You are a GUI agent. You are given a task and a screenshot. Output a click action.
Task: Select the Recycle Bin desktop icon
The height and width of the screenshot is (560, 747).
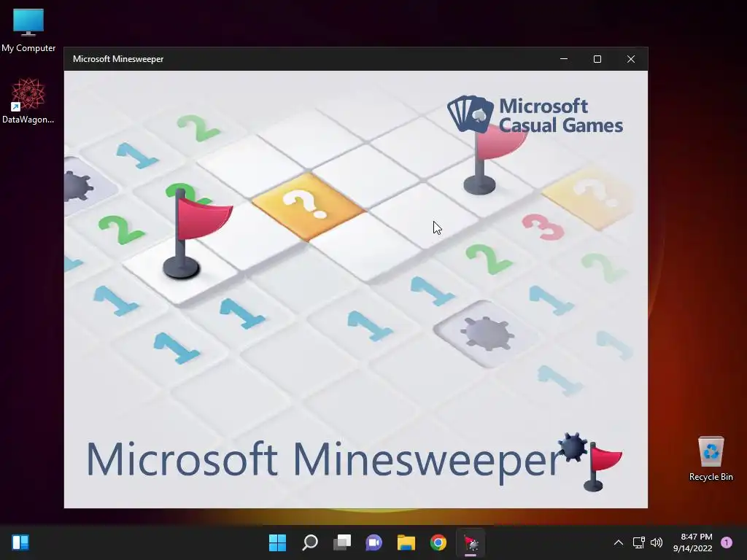tap(711, 459)
